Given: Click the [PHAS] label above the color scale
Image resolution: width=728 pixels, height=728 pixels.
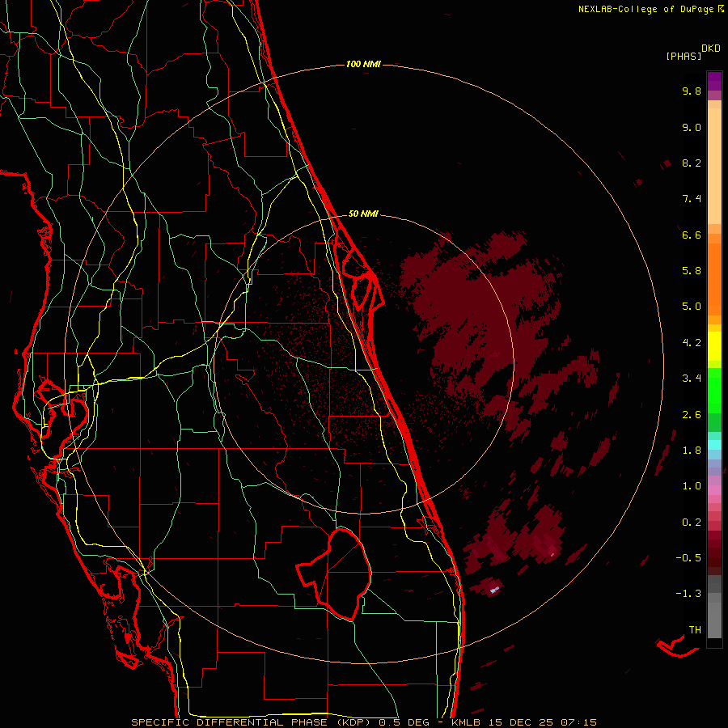Looking at the screenshot, I should (x=684, y=56).
